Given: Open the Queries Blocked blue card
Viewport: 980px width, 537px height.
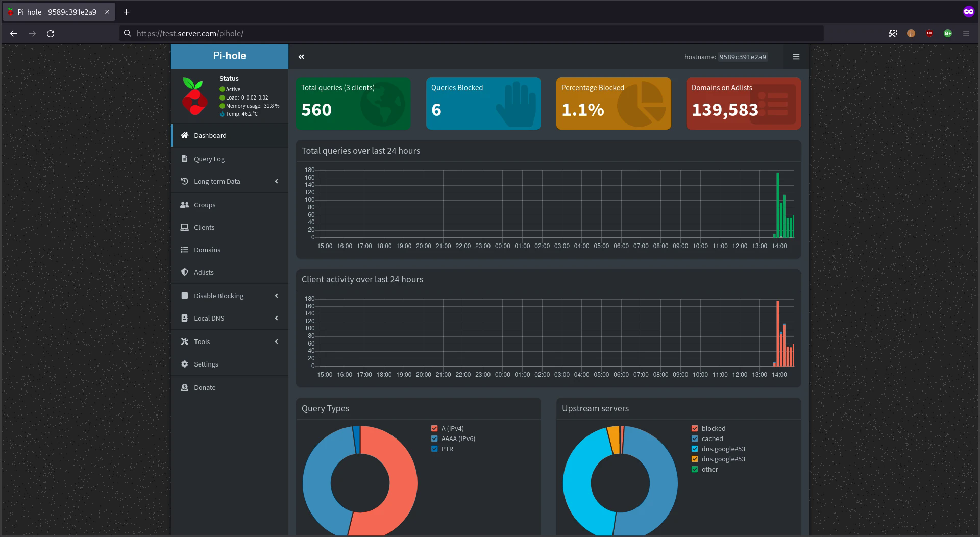Looking at the screenshot, I should [483, 103].
